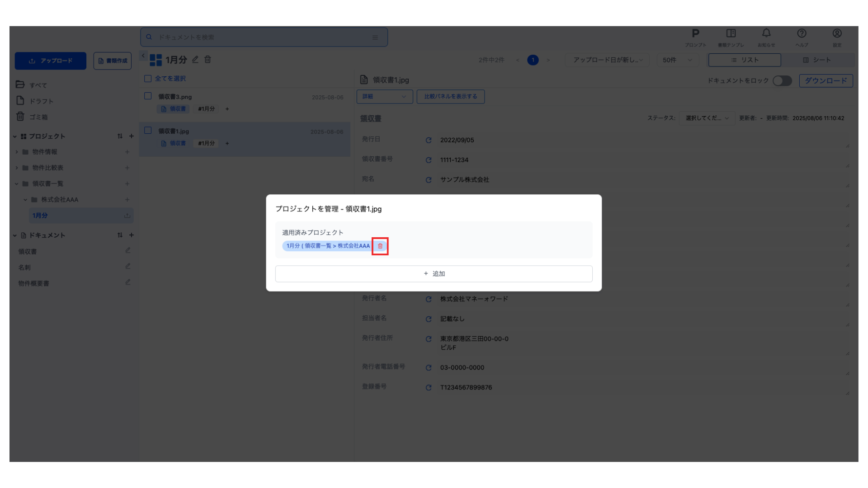Click the ダウンロード button
This screenshot has height=488, width=868.
pyautogui.click(x=826, y=81)
